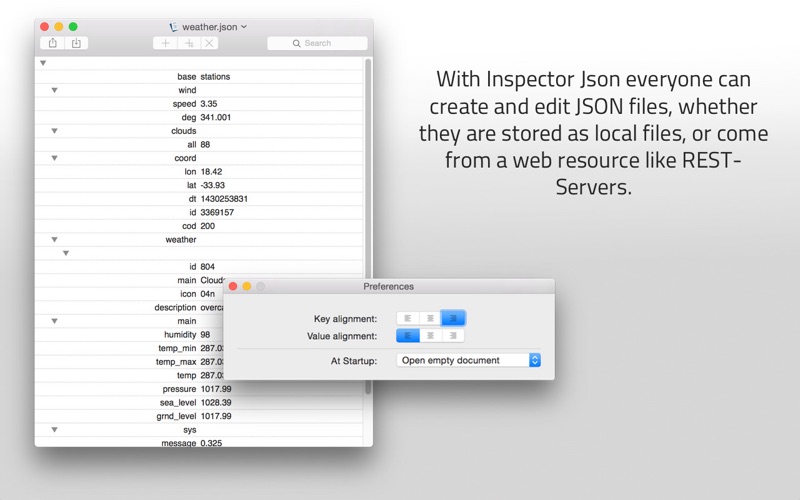The image size is (800, 500).
Task: Collapse the first weather array item
Action: [x=66, y=253]
